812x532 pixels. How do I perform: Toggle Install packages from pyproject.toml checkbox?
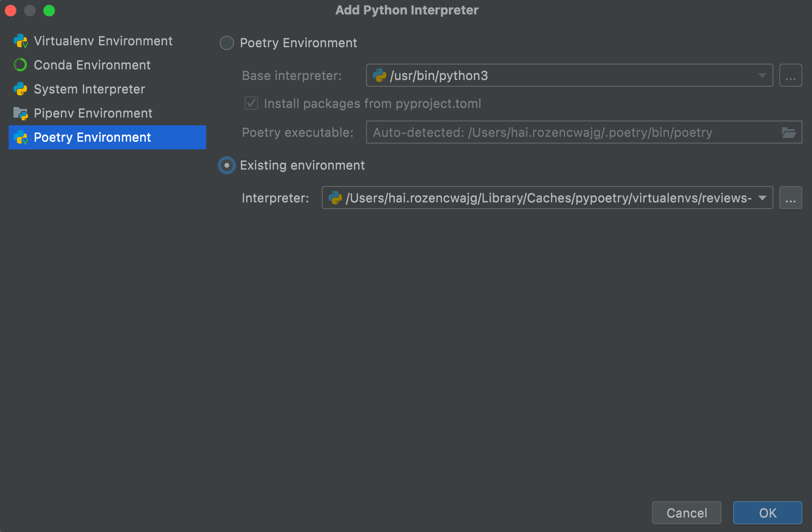(x=251, y=104)
